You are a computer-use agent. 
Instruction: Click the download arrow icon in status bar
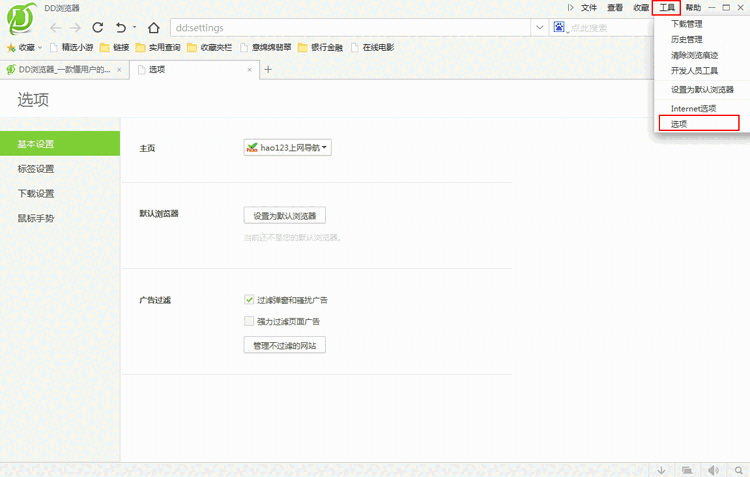click(662, 470)
